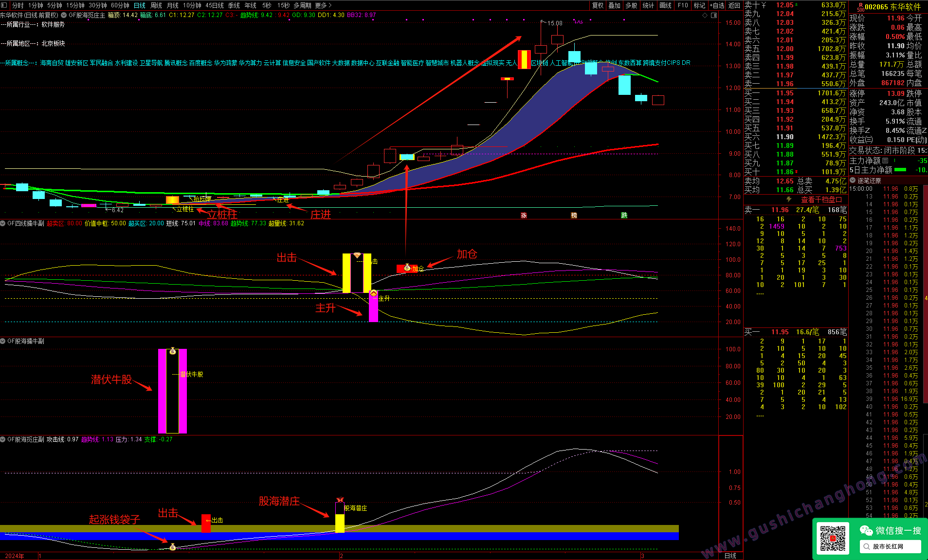Image resolution: width=928 pixels, height=560 pixels.
Task: Click the green 跌 marker on chart bottom
Action: click(x=624, y=215)
